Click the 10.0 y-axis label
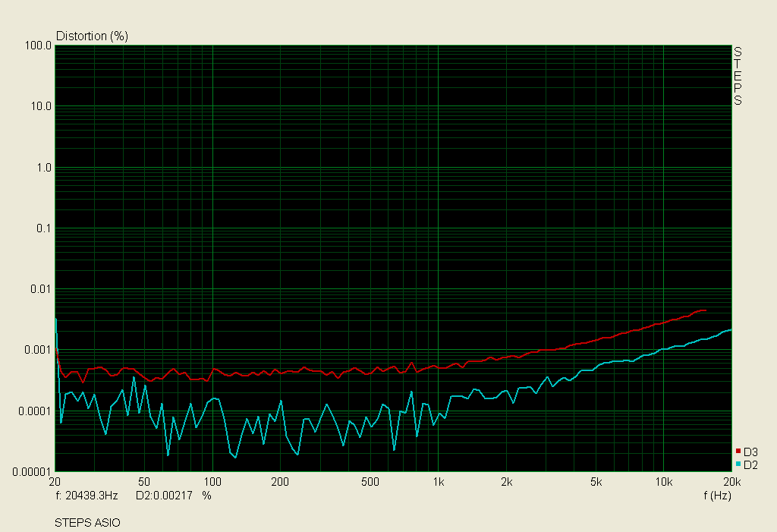Viewport: 777px width, 532px height. pyautogui.click(x=41, y=106)
